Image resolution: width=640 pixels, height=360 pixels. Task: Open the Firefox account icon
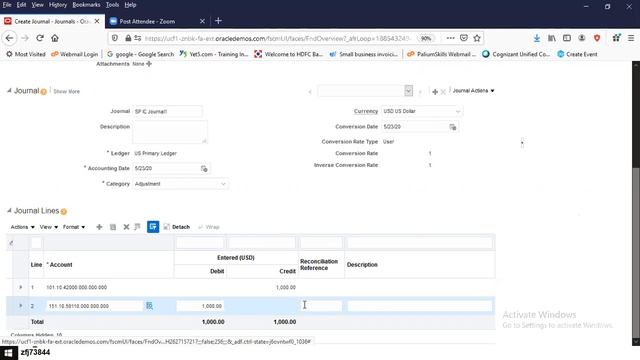tap(582, 38)
